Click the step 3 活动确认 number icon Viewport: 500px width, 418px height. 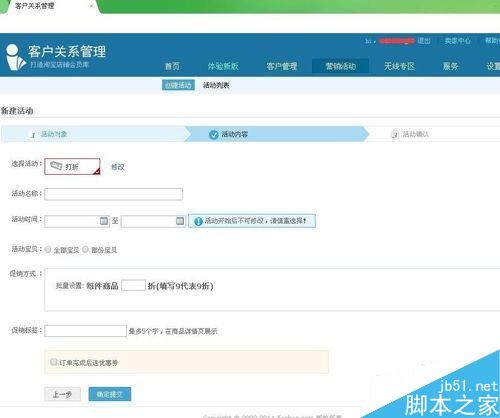pos(395,134)
